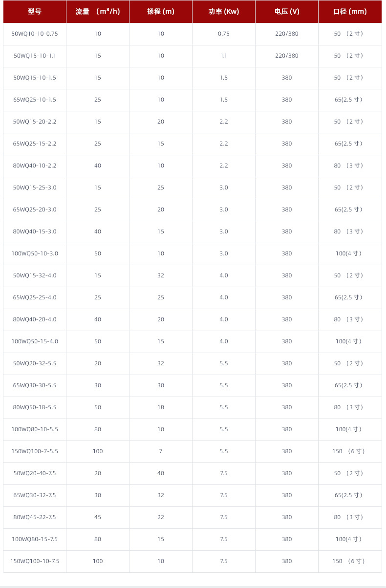Click model 80WQ40-10-2.2
This screenshot has width=386, height=588.
tap(35, 166)
